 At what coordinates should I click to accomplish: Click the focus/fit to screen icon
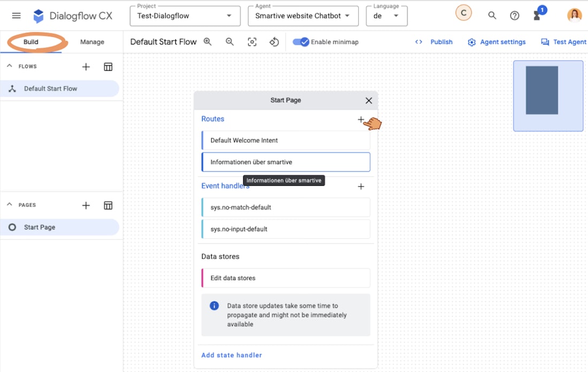[x=252, y=42]
